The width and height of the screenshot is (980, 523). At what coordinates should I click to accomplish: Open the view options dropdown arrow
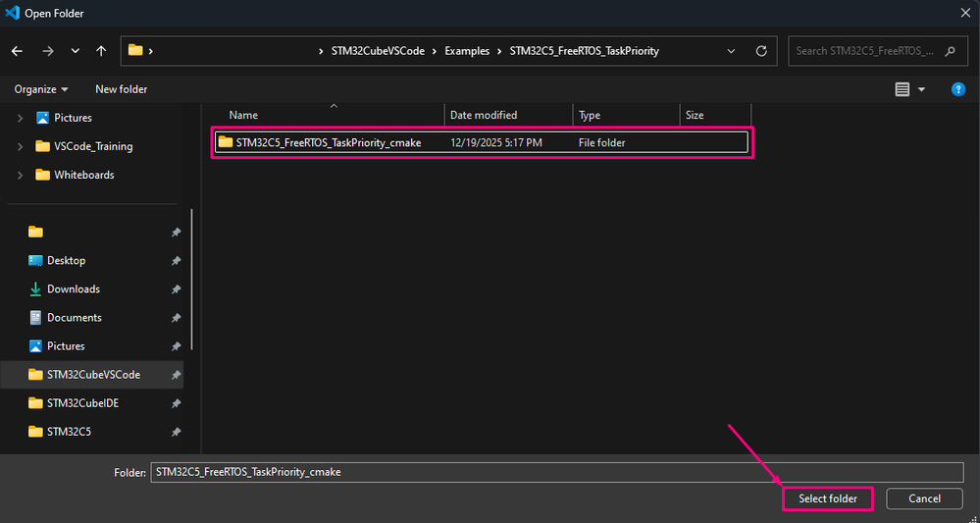point(921,90)
